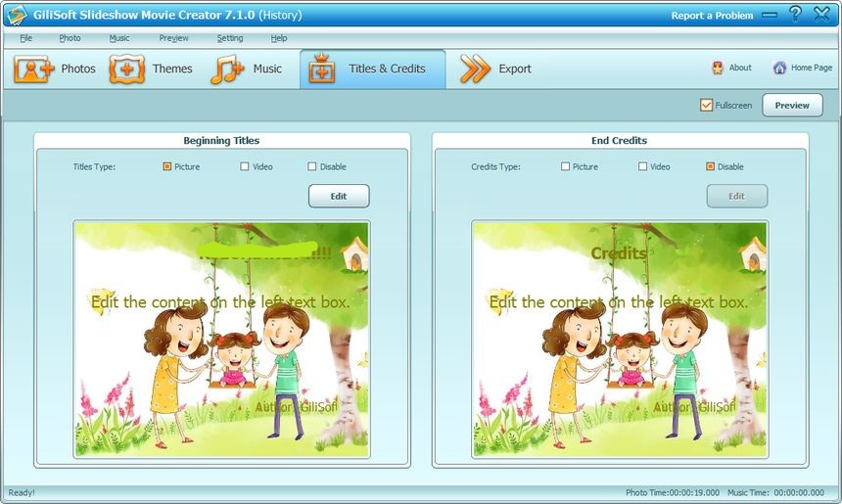842x504 pixels.
Task: Select Video for Credits Type
Action: click(643, 166)
